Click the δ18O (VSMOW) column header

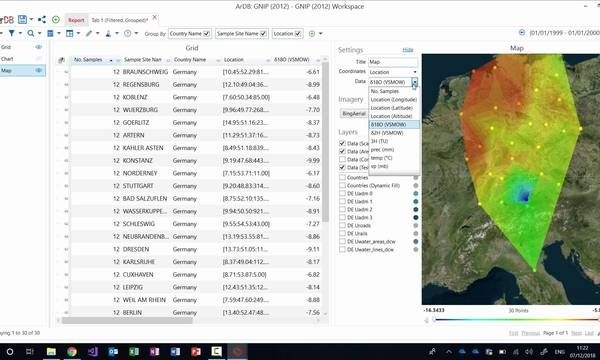(292, 60)
